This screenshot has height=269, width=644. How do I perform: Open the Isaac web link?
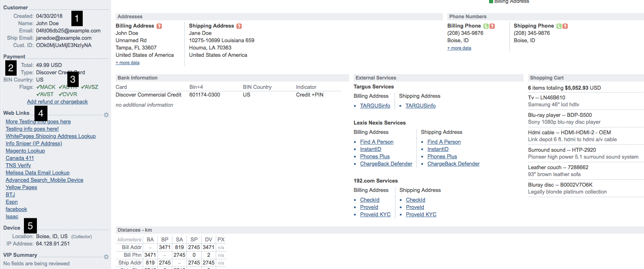pos(12,217)
